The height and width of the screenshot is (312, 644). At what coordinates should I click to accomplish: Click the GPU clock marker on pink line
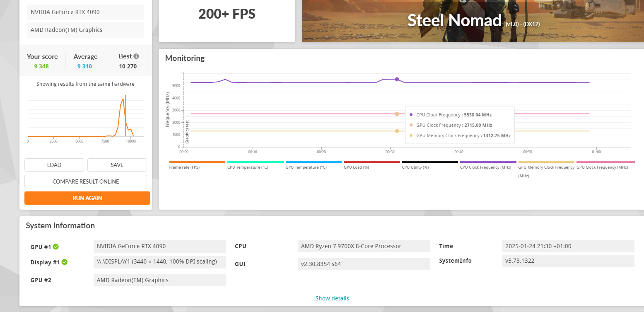[x=397, y=114]
